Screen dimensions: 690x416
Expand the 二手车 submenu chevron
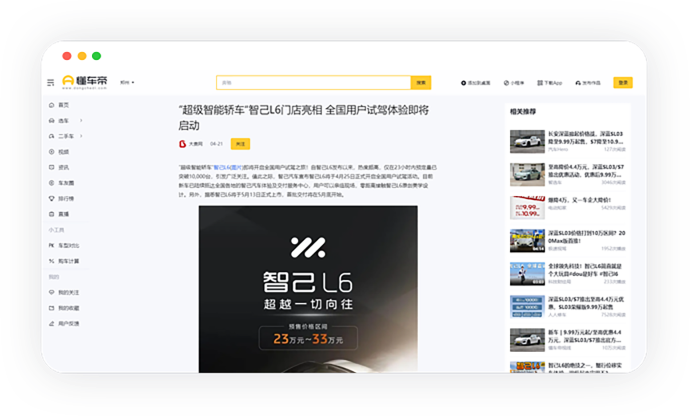click(x=81, y=136)
